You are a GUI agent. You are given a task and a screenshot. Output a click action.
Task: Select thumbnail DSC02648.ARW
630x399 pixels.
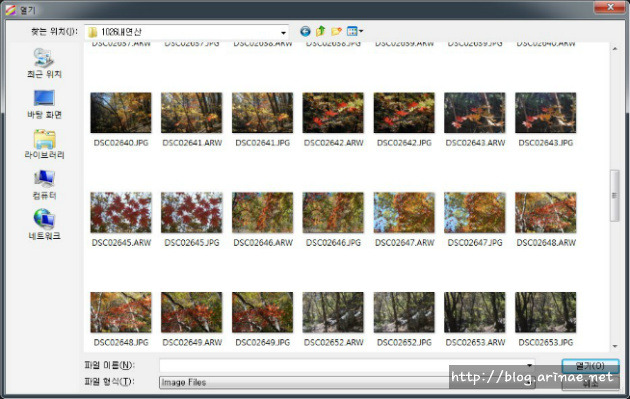pos(545,213)
